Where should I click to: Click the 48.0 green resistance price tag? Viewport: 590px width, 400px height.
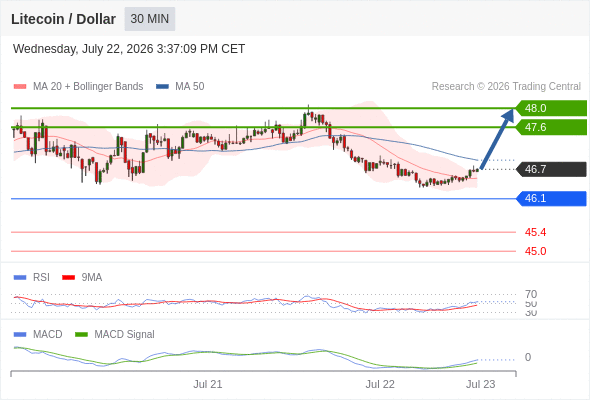(551, 108)
